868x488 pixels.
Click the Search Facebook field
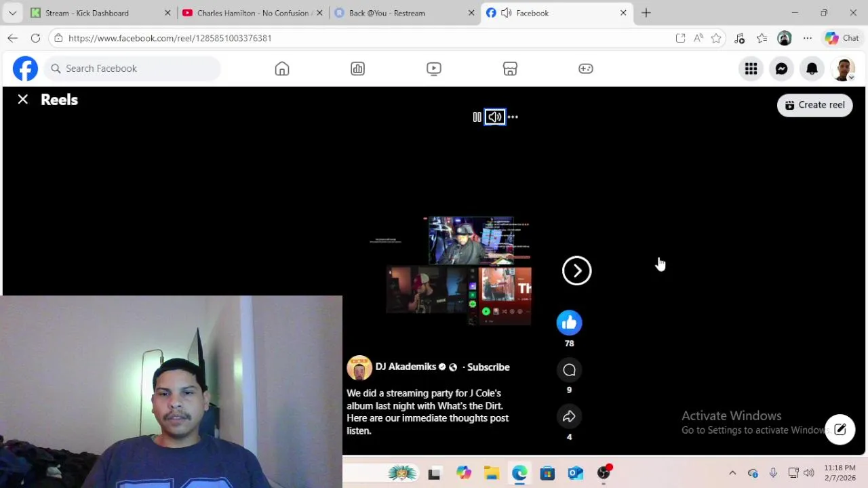point(133,68)
